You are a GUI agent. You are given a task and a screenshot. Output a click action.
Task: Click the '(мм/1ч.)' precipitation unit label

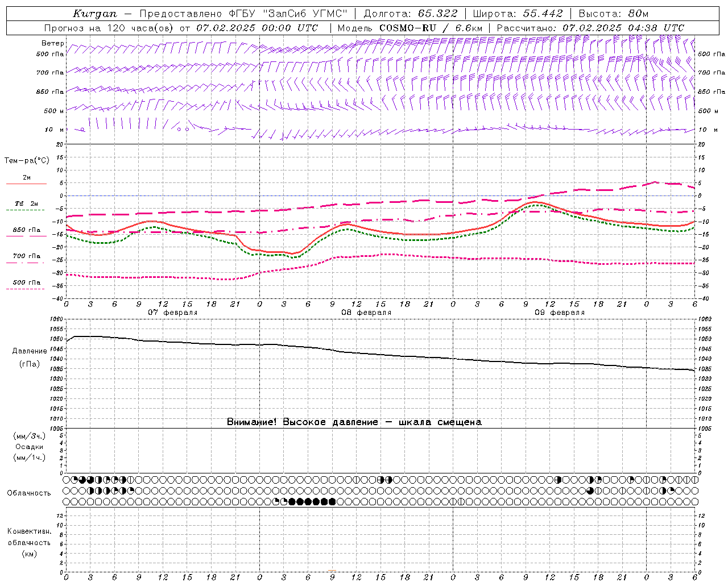(30, 458)
